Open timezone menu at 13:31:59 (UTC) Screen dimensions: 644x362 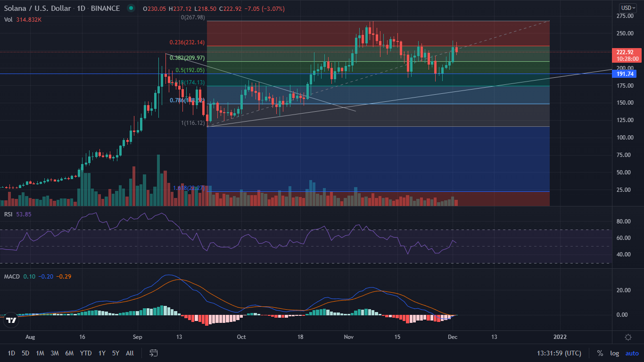pos(559,353)
